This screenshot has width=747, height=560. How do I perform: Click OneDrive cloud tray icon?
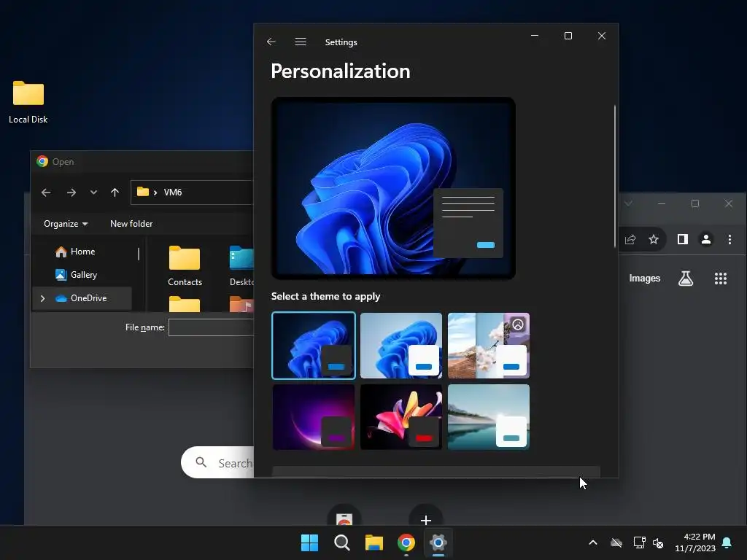[x=616, y=542]
